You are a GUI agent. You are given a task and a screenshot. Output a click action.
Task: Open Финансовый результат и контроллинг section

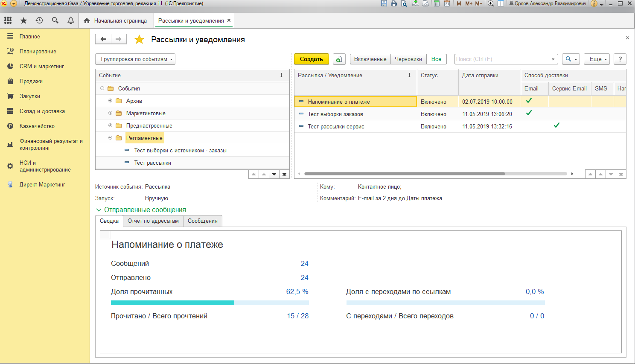51,144
